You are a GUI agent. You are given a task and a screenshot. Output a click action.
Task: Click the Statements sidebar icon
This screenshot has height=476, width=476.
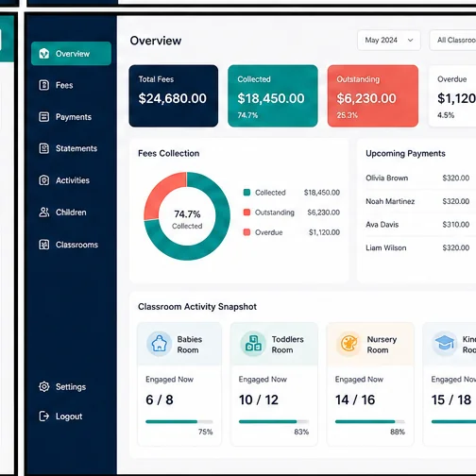click(44, 148)
